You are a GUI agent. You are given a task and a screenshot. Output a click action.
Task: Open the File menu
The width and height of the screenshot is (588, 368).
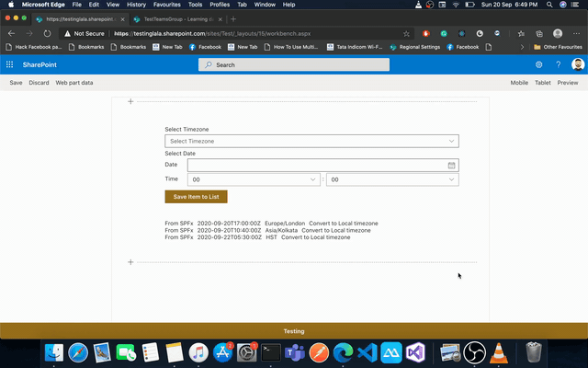tap(77, 5)
